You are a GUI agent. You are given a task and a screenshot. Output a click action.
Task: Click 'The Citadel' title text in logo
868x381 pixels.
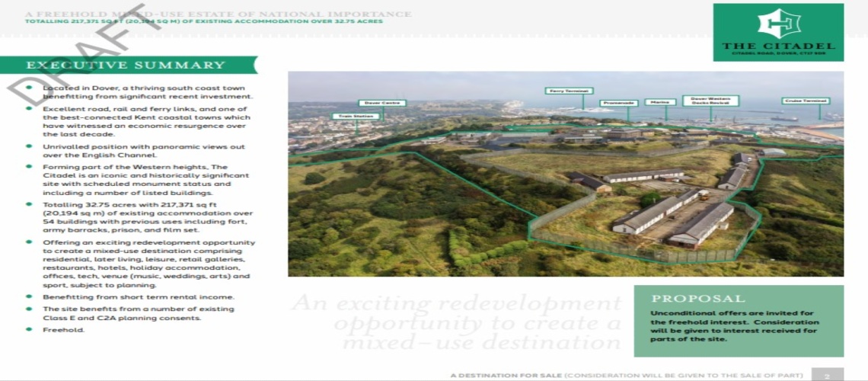coord(777,46)
